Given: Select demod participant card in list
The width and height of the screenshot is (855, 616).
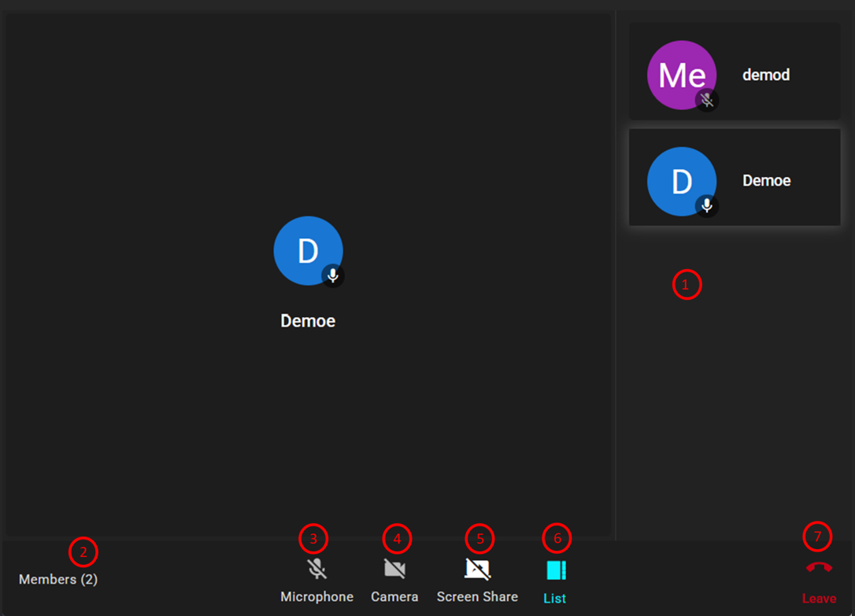Looking at the screenshot, I should [x=735, y=72].
